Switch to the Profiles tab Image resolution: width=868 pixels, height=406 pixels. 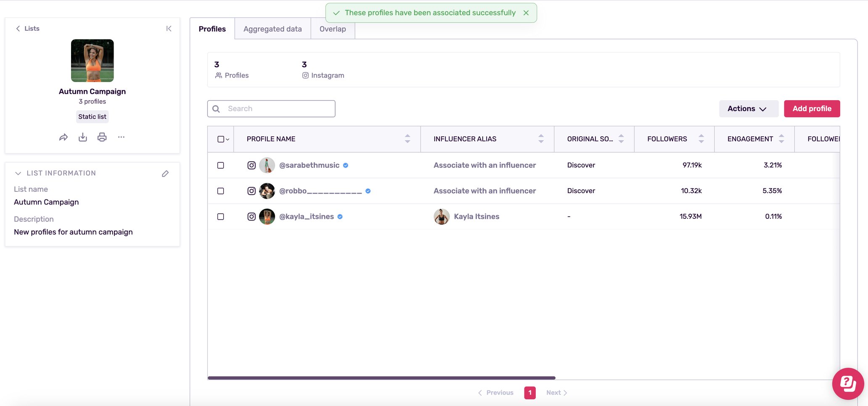point(212,29)
